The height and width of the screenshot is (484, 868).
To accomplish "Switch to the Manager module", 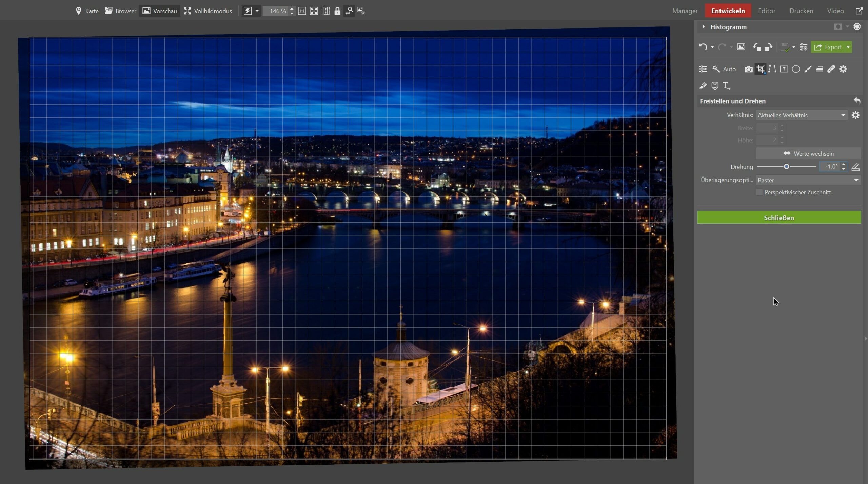I will coord(685,11).
